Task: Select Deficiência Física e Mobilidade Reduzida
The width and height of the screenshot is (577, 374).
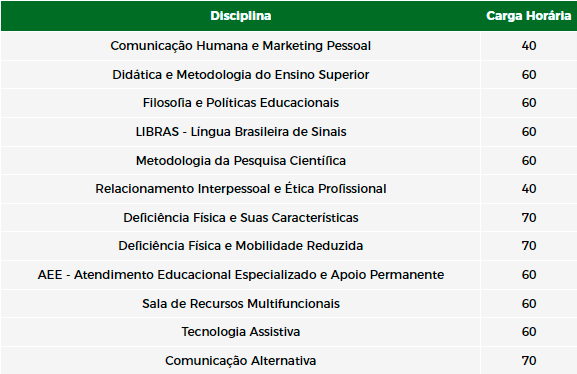Action: pos(241,246)
